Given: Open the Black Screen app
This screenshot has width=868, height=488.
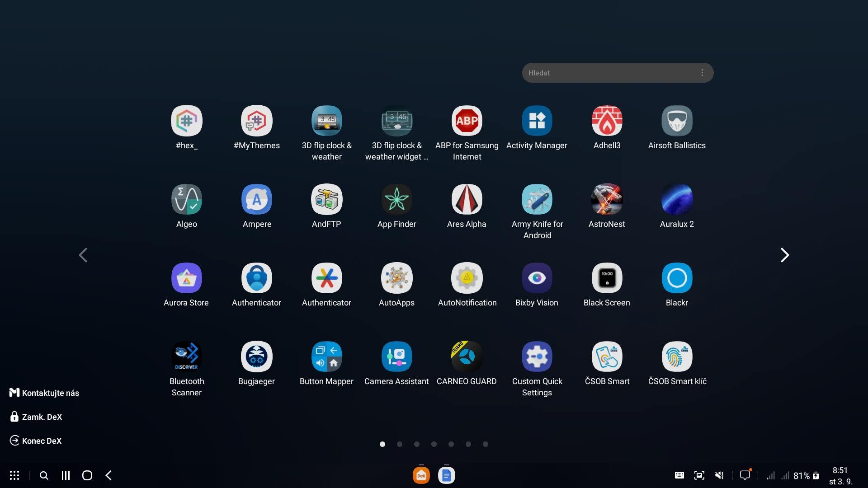Looking at the screenshot, I should point(607,278).
